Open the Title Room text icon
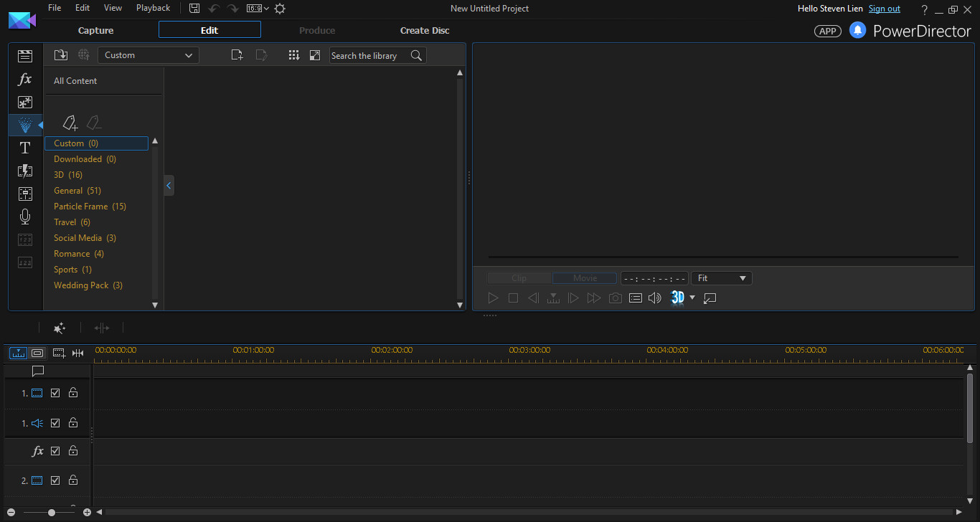The width and height of the screenshot is (980, 522). pos(25,148)
